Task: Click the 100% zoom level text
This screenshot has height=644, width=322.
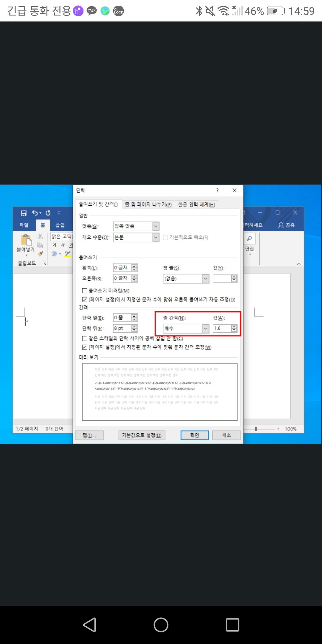Action: click(x=291, y=429)
